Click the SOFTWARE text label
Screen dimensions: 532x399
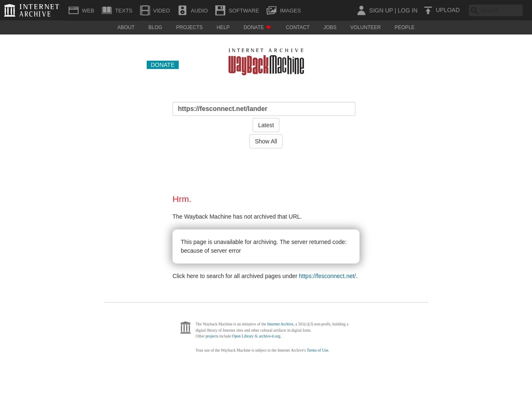click(x=244, y=10)
